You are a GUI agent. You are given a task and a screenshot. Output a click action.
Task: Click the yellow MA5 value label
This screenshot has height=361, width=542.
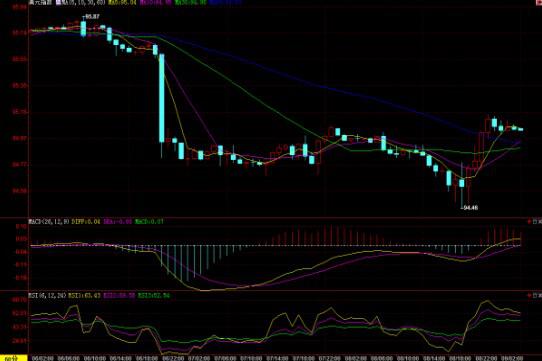tap(122, 2)
